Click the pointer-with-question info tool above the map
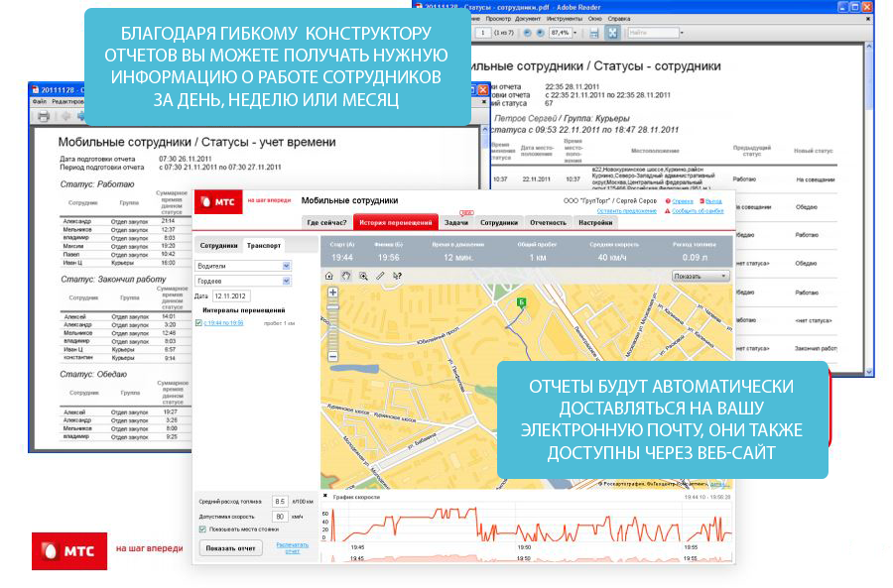Screen dimensions: 893x588 pos(397,276)
